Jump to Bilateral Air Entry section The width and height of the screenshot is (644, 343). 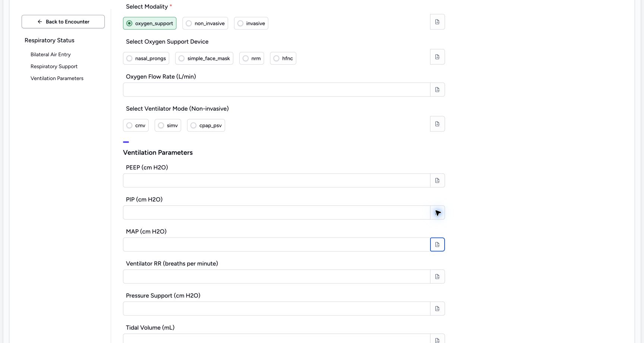51,54
